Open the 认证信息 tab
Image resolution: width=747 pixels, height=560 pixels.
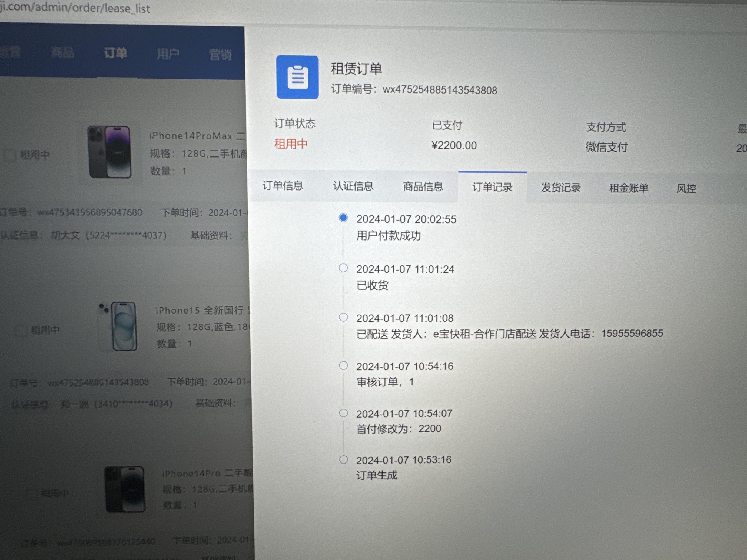[x=353, y=186]
